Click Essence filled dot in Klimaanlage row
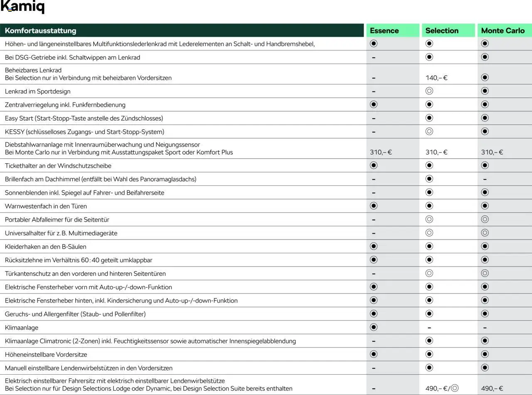Image resolution: width=532 pixels, height=395 pixels. click(374, 327)
